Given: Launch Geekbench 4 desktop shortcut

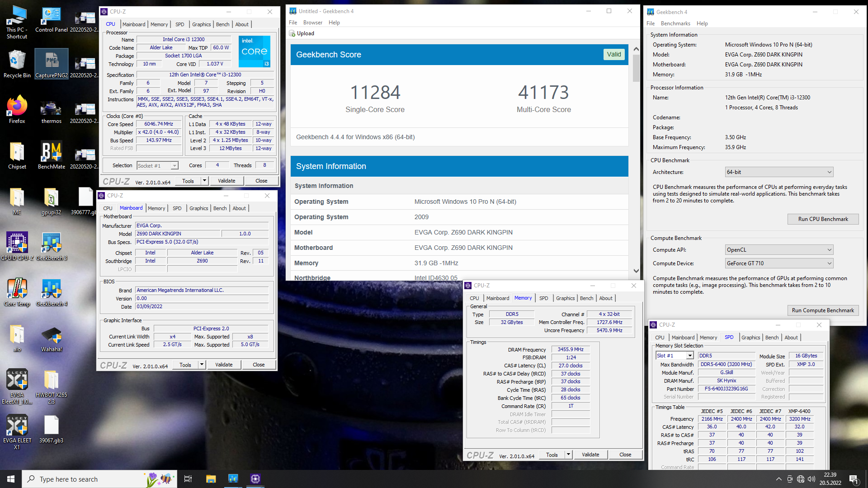Looking at the screenshot, I should [x=51, y=292].
